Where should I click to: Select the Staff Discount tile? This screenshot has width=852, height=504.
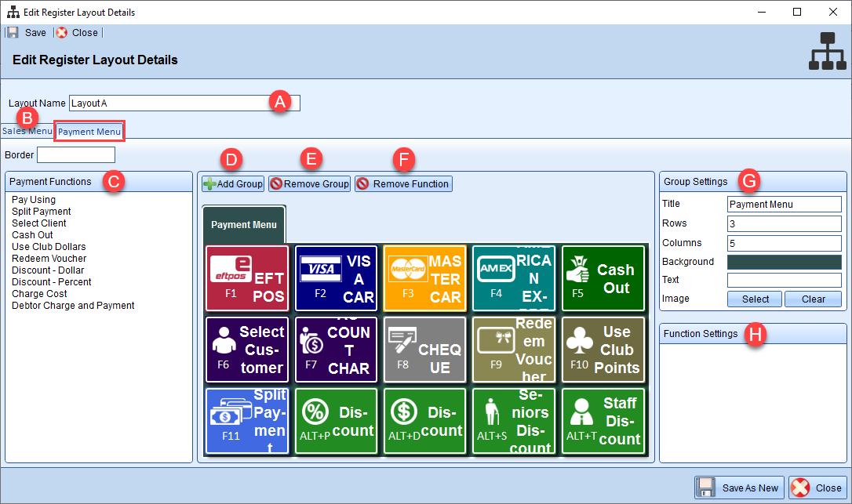(x=603, y=421)
